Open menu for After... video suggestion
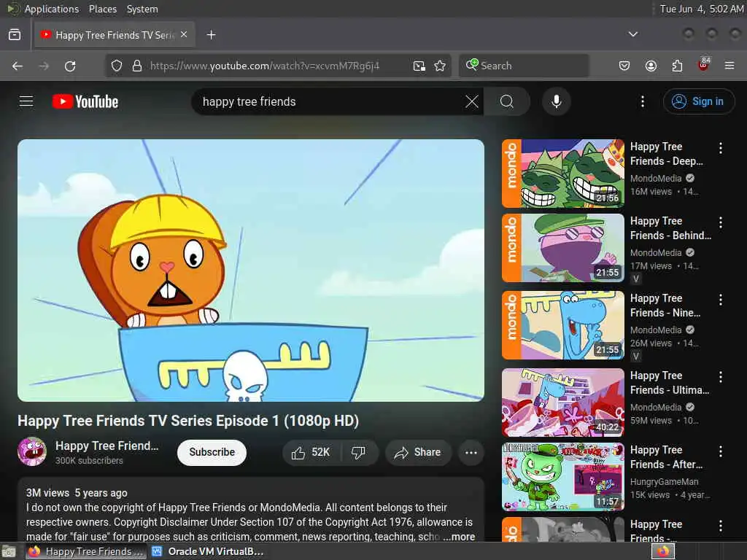The image size is (747, 560). point(721,451)
